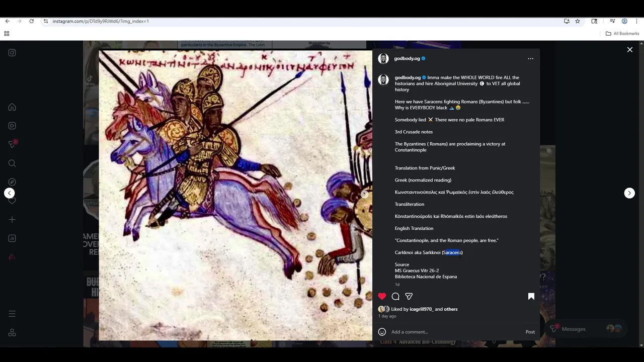Viewport: 644px width, 362px height.
Task: Open the Chrome three-dot menu
Action: click(636, 21)
